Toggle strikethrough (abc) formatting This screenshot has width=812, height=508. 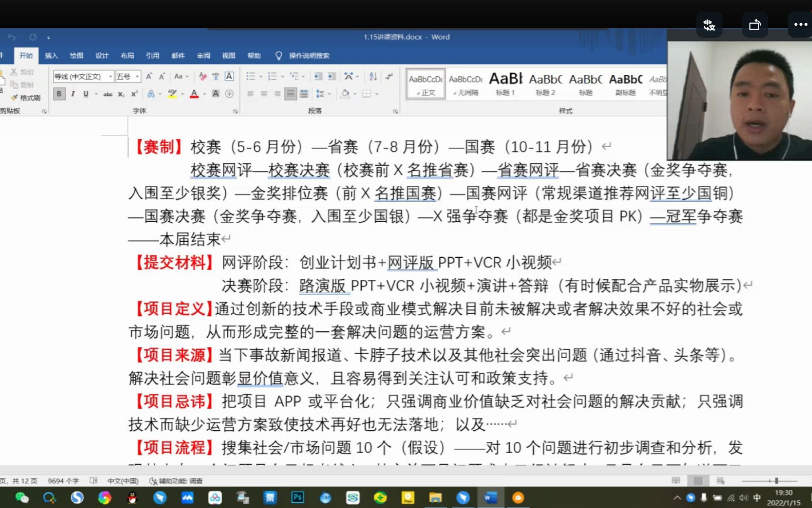pos(107,94)
